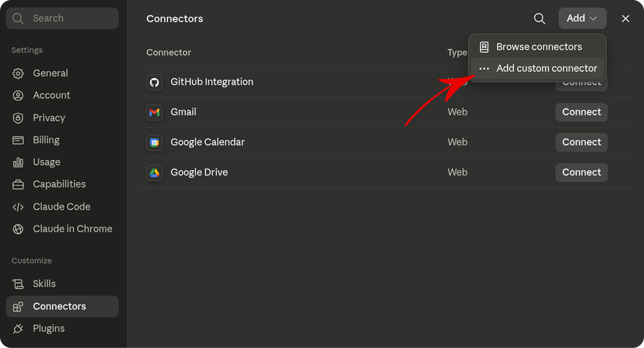
Task: Click the Connectors page title
Action: click(x=174, y=19)
